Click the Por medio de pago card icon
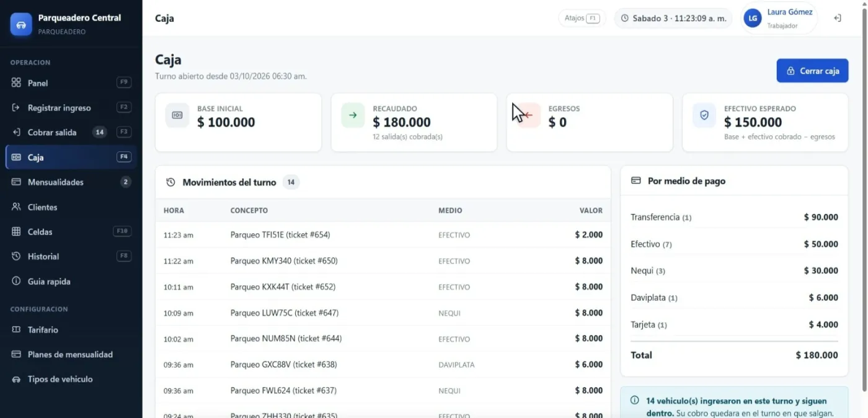 click(635, 181)
